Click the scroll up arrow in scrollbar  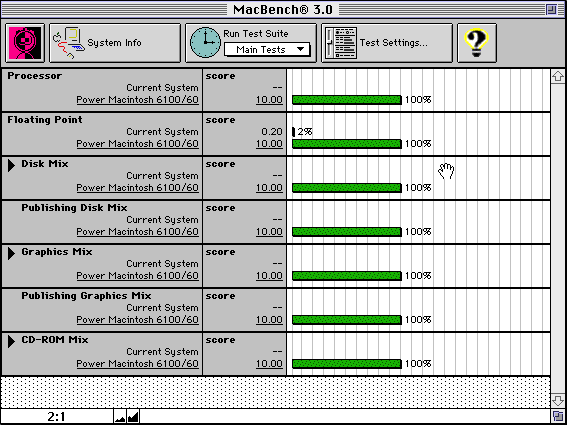click(558, 76)
